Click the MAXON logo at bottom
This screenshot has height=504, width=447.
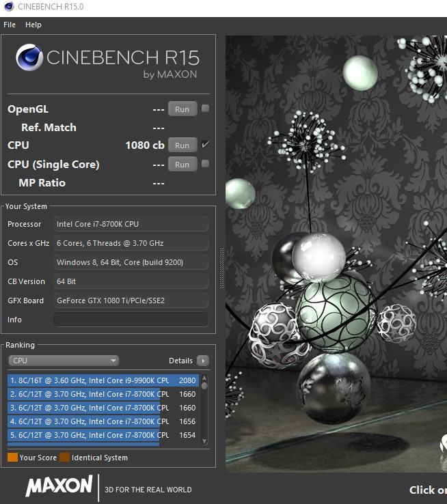[x=59, y=486]
